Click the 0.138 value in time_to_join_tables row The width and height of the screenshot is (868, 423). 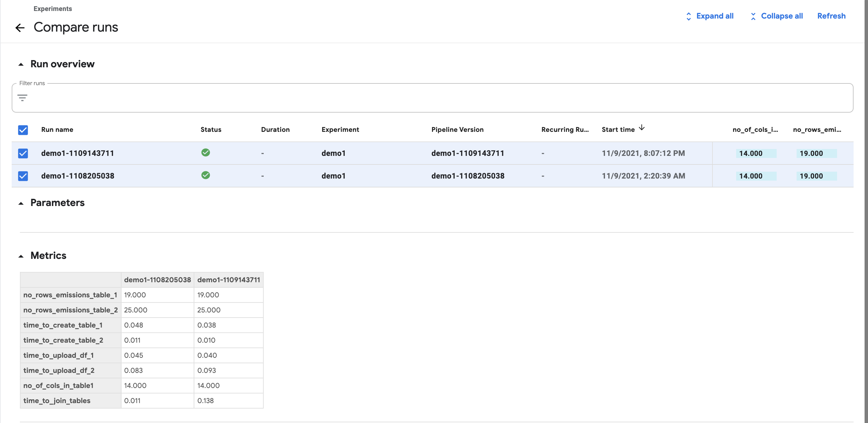coord(205,401)
